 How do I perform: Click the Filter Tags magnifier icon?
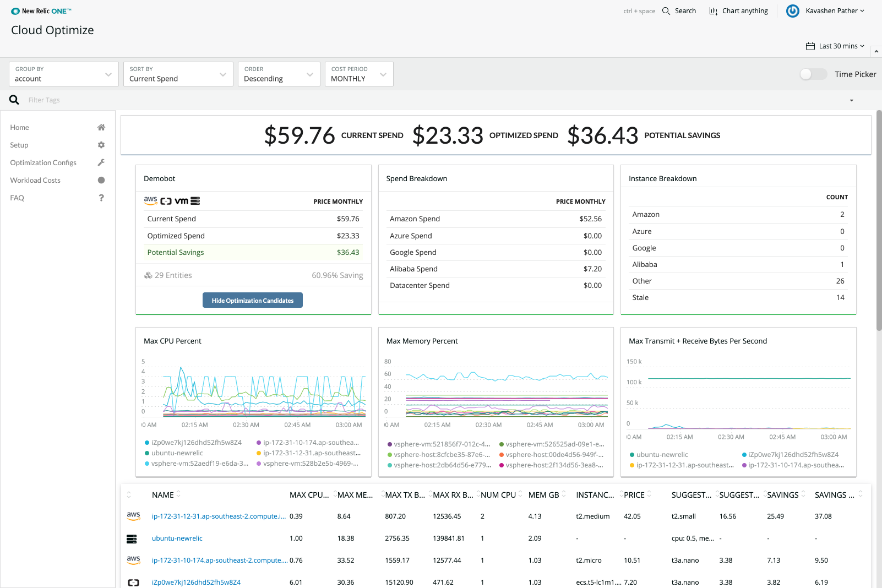14,100
